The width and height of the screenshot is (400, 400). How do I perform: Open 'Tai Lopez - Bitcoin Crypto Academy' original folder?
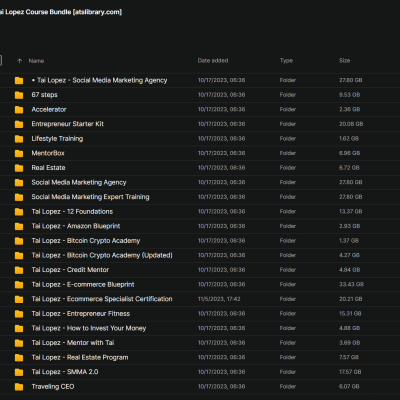[86, 241]
